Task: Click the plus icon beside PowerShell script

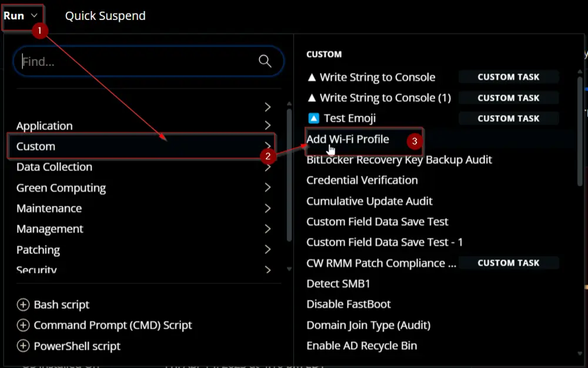Action: (24, 346)
